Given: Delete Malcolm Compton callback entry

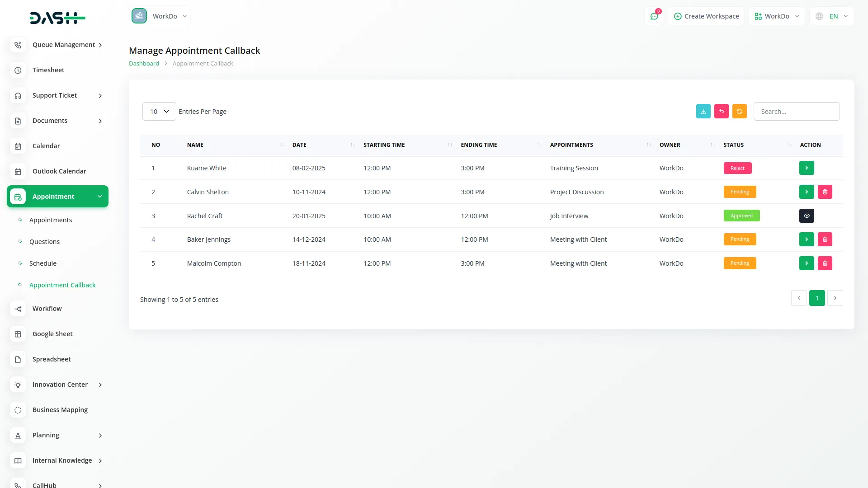Looking at the screenshot, I should pyautogui.click(x=825, y=263).
